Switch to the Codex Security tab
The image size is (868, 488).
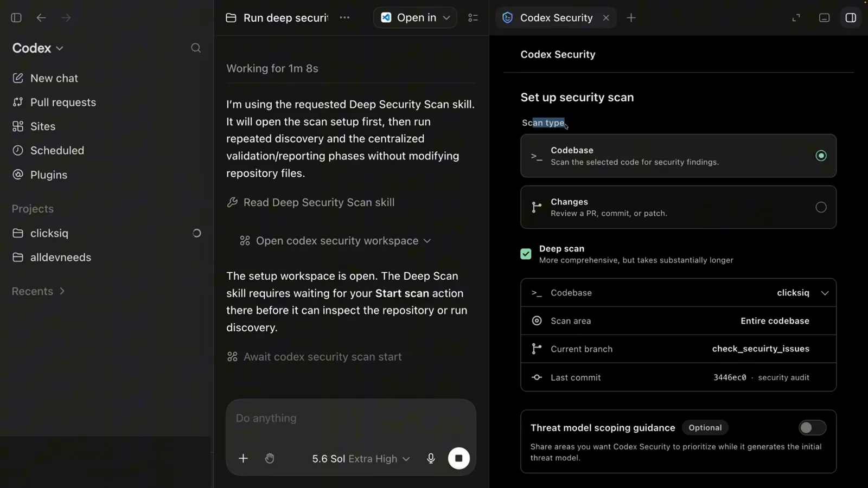556,18
